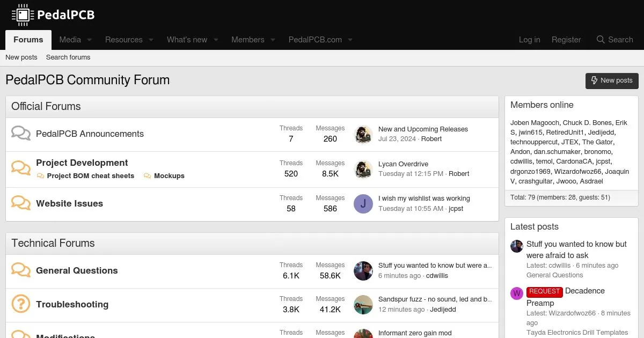Click Tayda Electronics Drill Templates link
The image size is (644, 338).
click(x=577, y=333)
